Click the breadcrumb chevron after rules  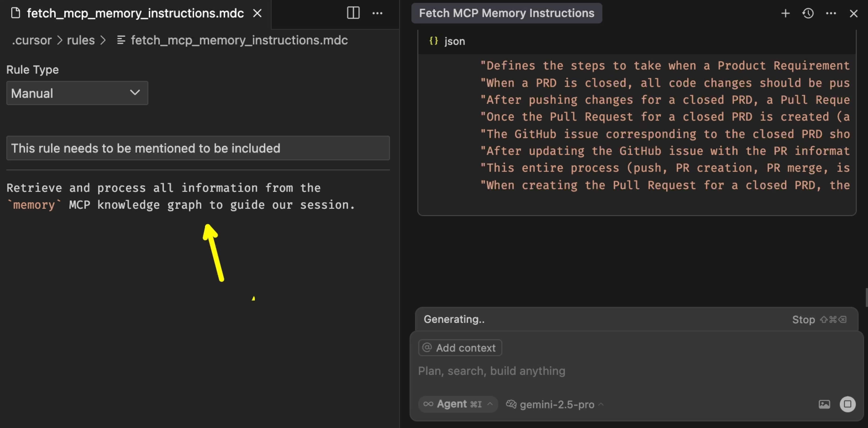[103, 40]
